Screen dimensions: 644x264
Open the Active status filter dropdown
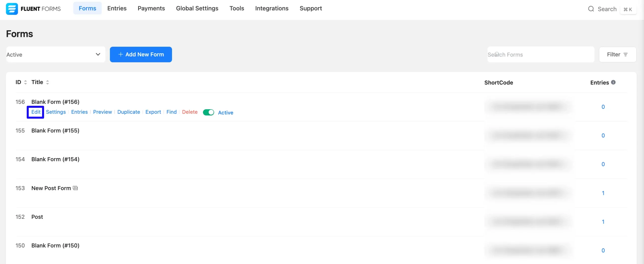(x=56, y=55)
